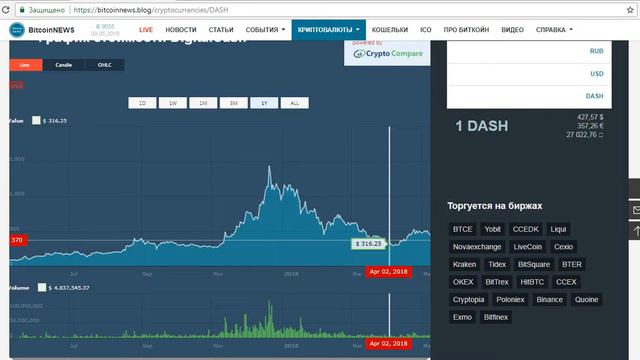Click the browser address bar URL
The image size is (640, 360).
pyautogui.click(x=151, y=10)
